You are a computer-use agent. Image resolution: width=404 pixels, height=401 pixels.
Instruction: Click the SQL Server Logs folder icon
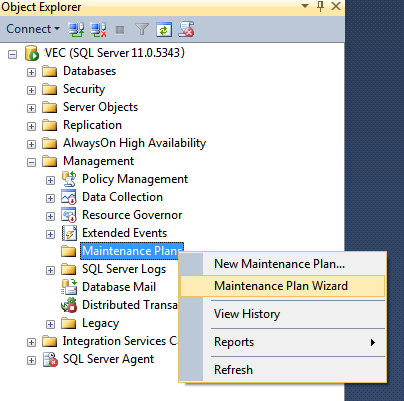(x=69, y=269)
